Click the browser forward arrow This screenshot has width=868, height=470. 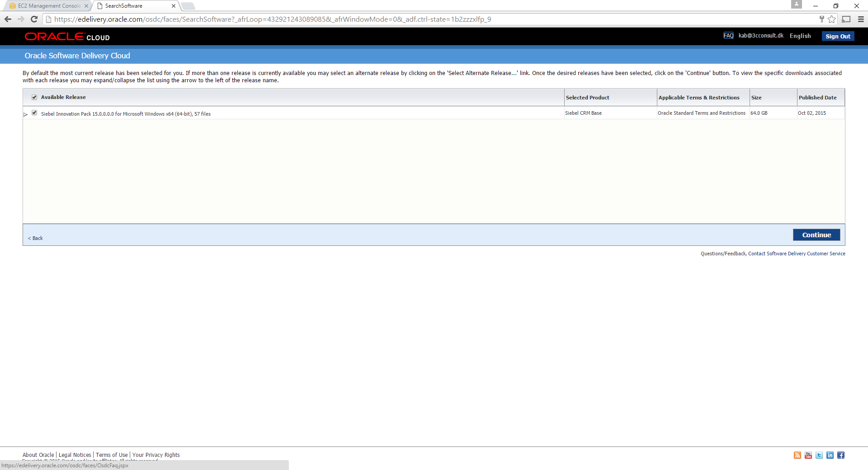pyautogui.click(x=21, y=19)
